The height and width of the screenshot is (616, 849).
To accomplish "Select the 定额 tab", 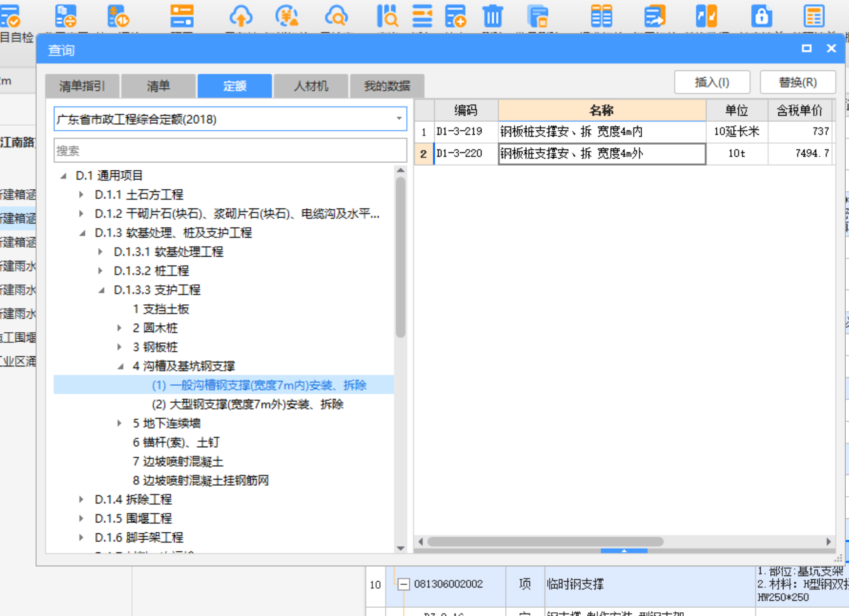I will coord(234,86).
